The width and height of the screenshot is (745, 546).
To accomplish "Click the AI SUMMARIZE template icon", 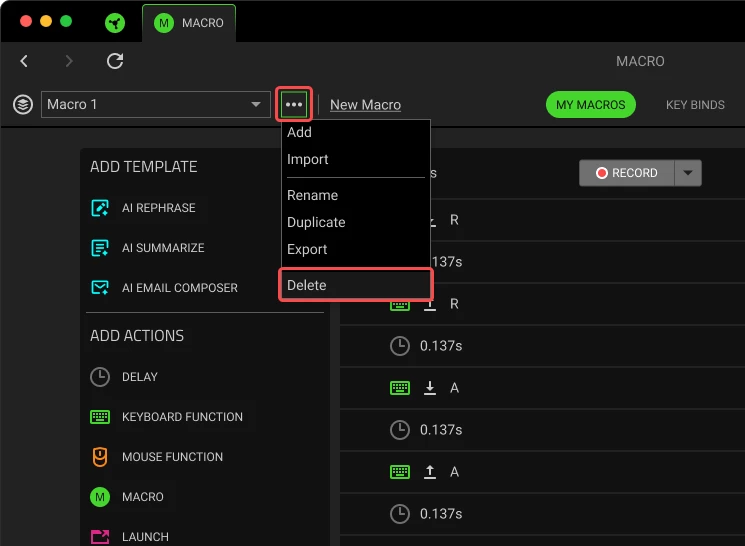I will coord(100,248).
